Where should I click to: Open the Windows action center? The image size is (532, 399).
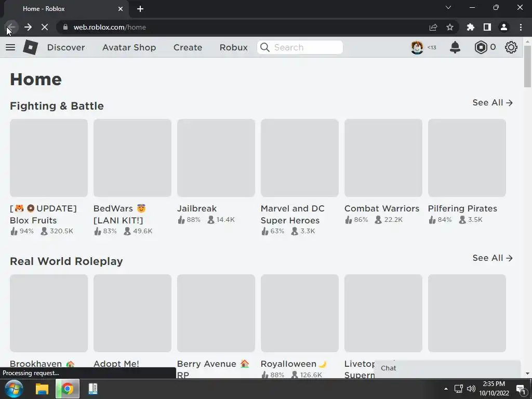pyautogui.click(x=521, y=390)
